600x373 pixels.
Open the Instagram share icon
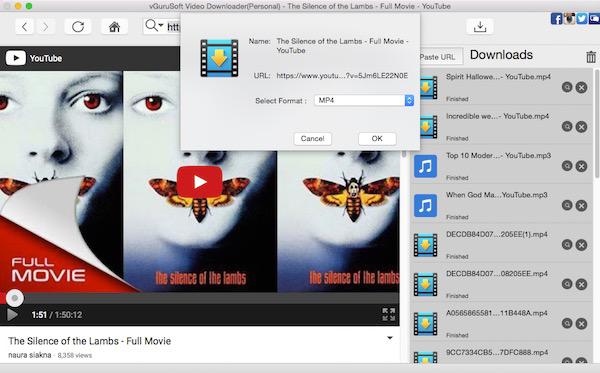pyautogui.click(x=569, y=18)
